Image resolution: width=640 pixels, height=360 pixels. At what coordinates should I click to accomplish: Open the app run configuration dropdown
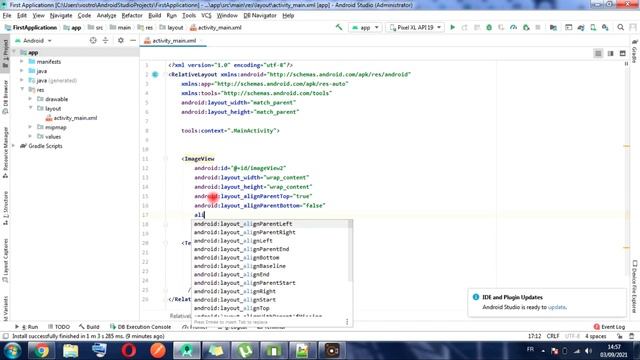(365, 27)
